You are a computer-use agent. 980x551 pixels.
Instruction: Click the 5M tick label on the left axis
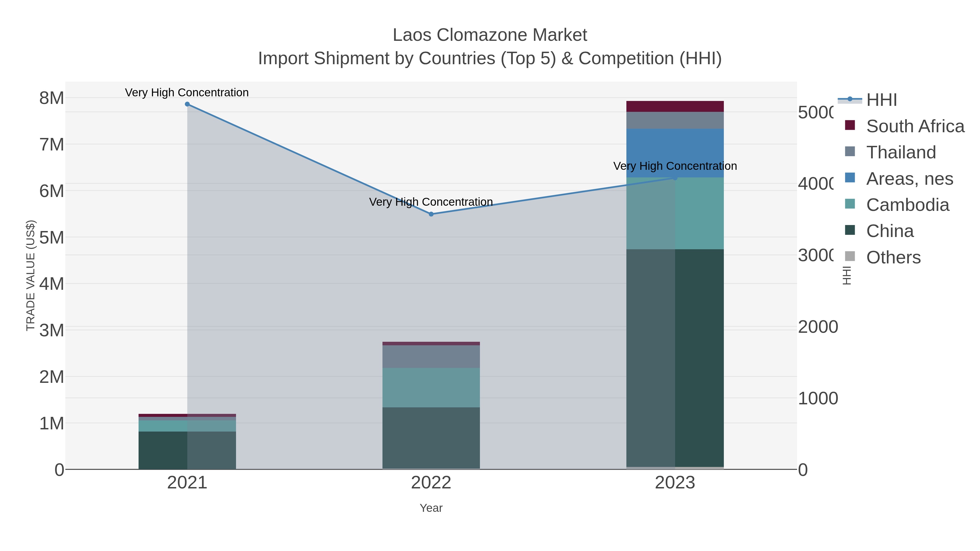click(x=52, y=238)
